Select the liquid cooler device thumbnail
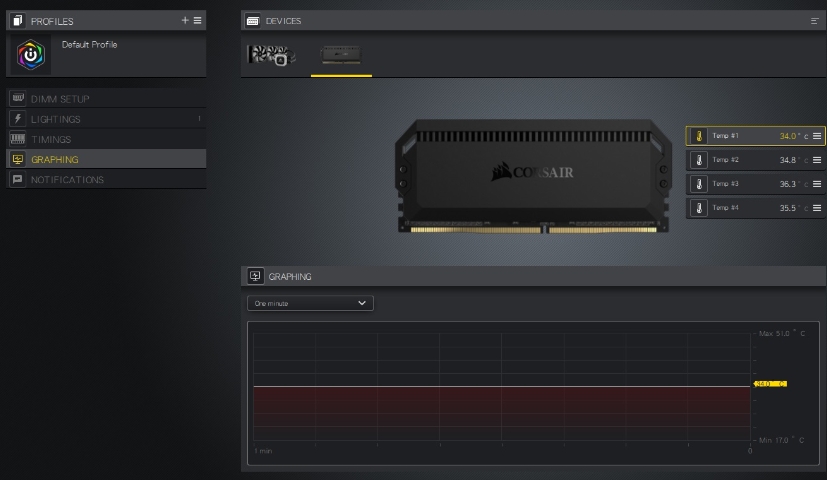Image resolution: width=827 pixels, height=480 pixels. 271,55
